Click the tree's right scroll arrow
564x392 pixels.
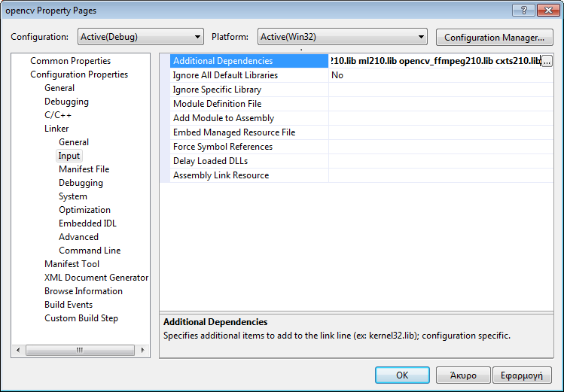click(142, 350)
